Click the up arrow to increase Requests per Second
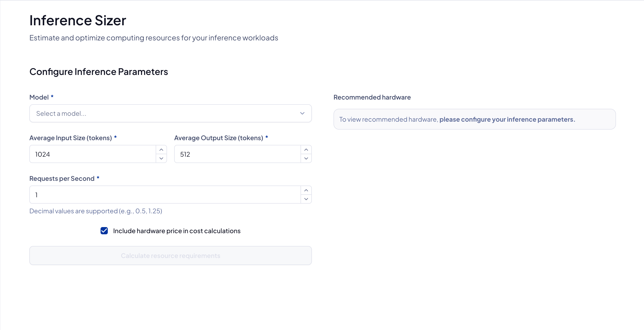This screenshot has width=644, height=330. click(x=306, y=190)
